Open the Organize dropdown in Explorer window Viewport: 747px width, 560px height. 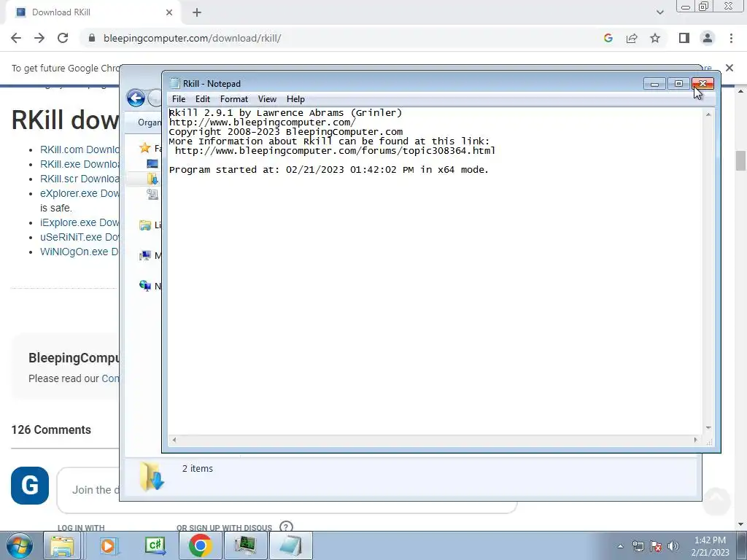pos(149,122)
